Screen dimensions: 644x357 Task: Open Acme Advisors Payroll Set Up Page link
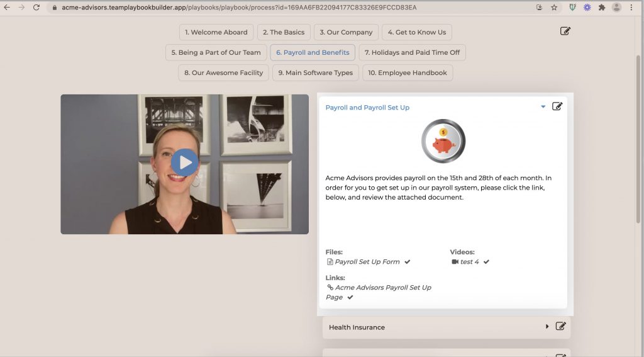(379, 292)
